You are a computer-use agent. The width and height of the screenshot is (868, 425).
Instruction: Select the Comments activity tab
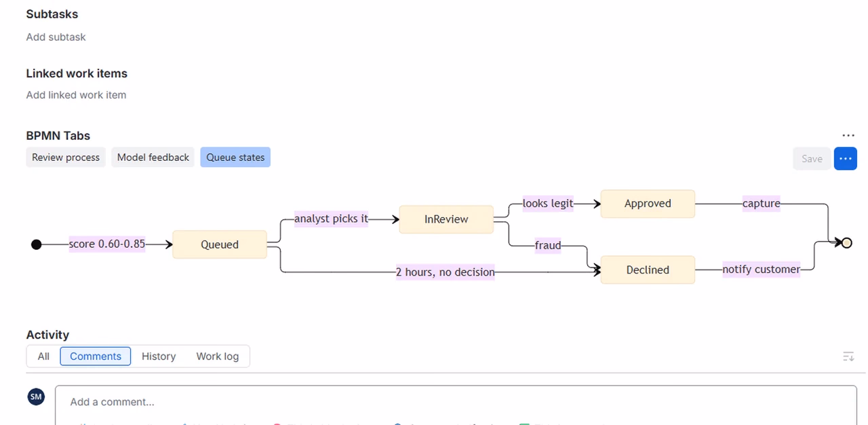click(x=96, y=356)
